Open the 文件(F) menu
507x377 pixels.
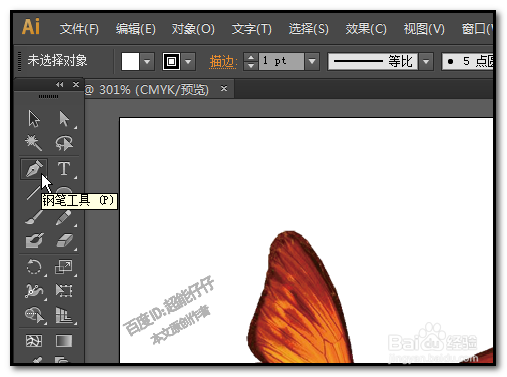(79, 29)
